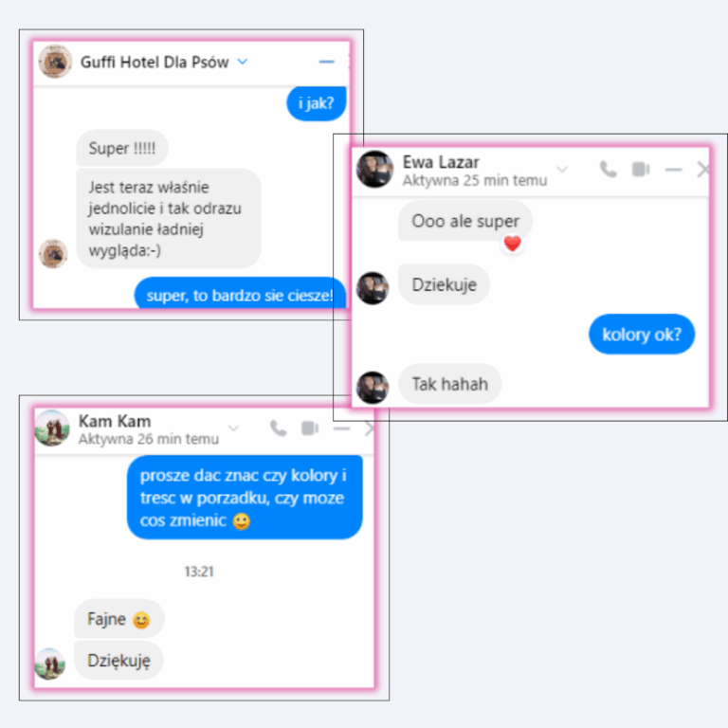The image size is (728, 728).
Task: Click the heart reaction on Ooo ale super
Action: point(513,244)
